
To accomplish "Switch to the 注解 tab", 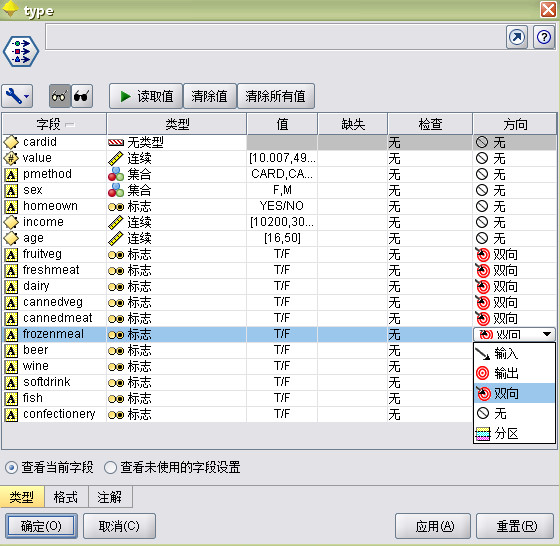I will pyautogui.click(x=110, y=497).
